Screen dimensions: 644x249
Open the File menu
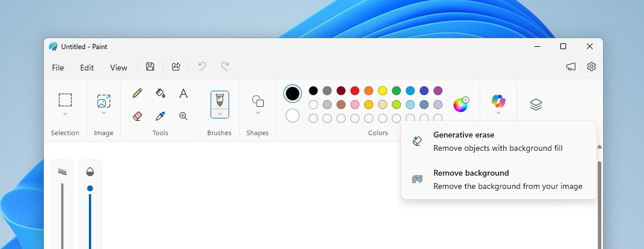click(x=58, y=68)
